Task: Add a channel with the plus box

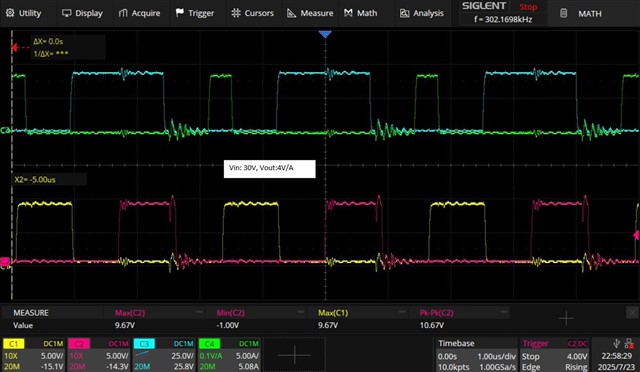Action: tap(294, 355)
